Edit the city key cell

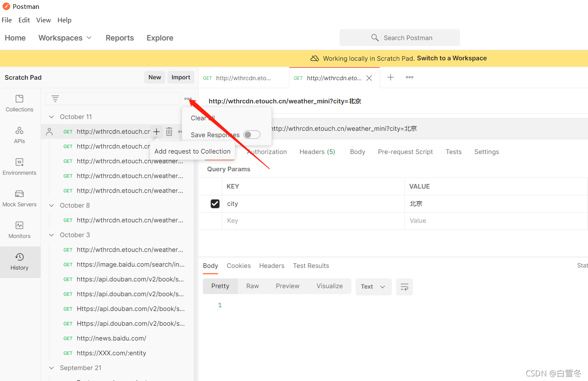(313, 204)
